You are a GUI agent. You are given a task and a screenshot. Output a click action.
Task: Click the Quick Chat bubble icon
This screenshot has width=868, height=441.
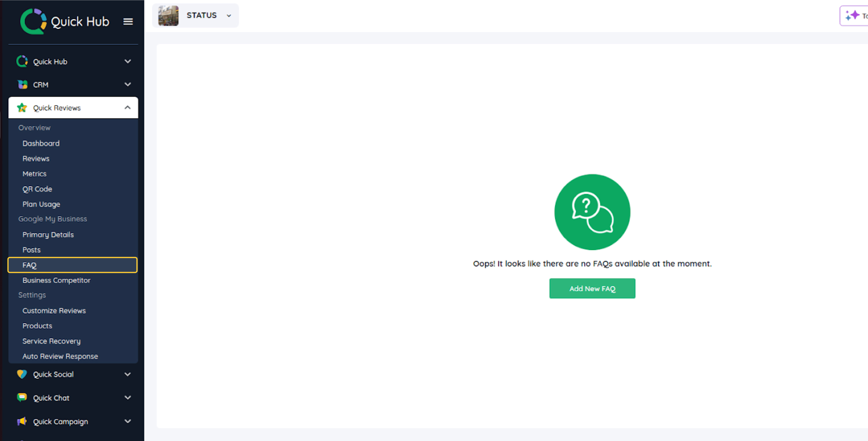click(x=22, y=398)
